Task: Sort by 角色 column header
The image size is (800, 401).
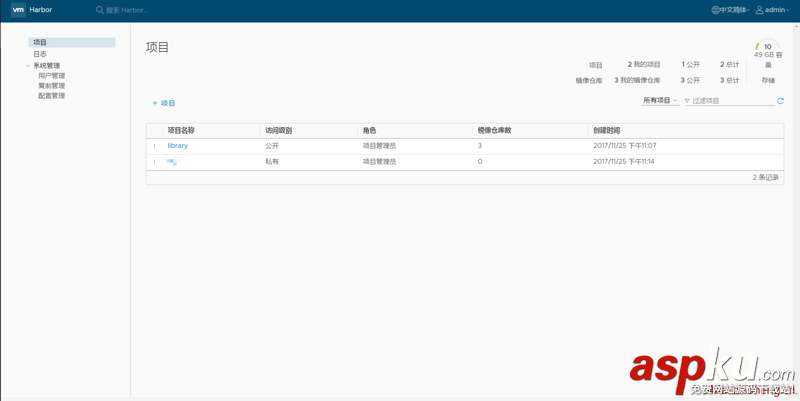Action: (x=369, y=131)
